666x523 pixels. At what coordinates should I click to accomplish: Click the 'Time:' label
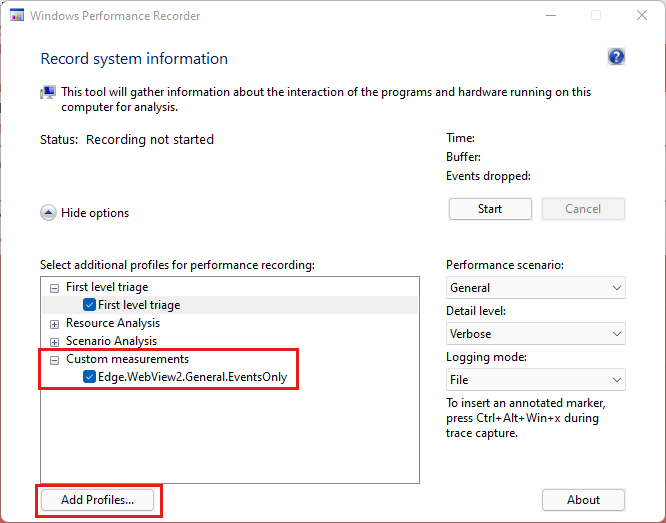[x=460, y=138]
